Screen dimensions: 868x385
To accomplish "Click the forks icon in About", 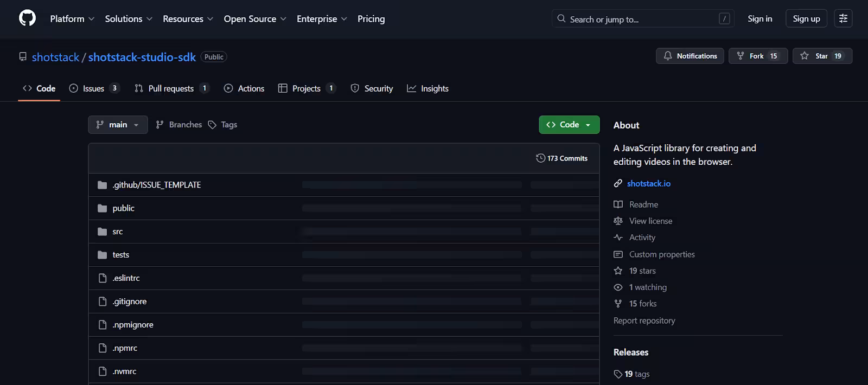I will point(618,304).
